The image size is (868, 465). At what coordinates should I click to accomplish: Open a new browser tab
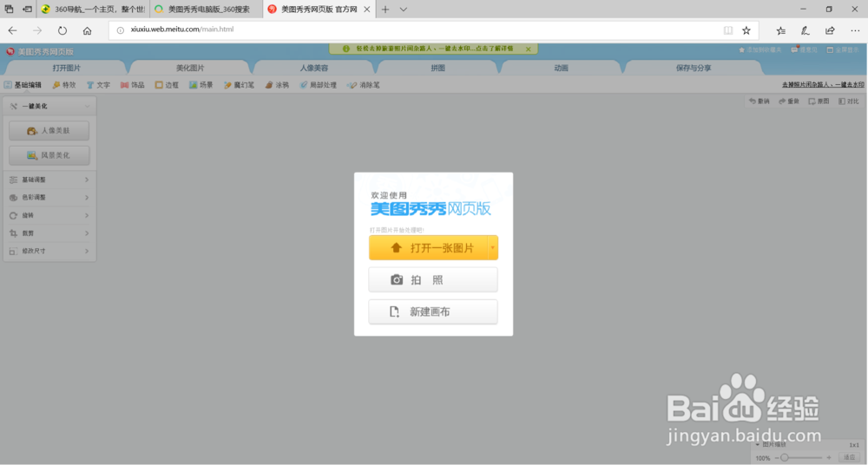pyautogui.click(x=385, y=10)
